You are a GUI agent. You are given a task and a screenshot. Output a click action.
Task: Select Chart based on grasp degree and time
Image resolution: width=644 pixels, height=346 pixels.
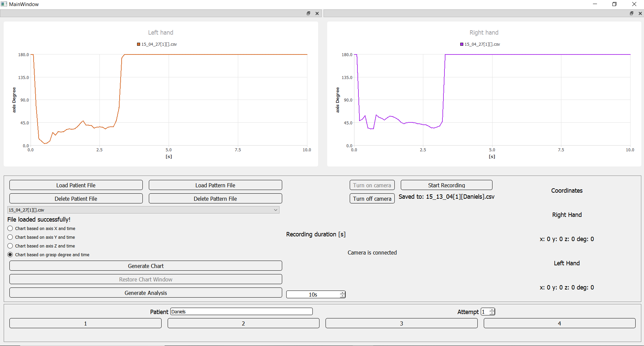[49, 255]
